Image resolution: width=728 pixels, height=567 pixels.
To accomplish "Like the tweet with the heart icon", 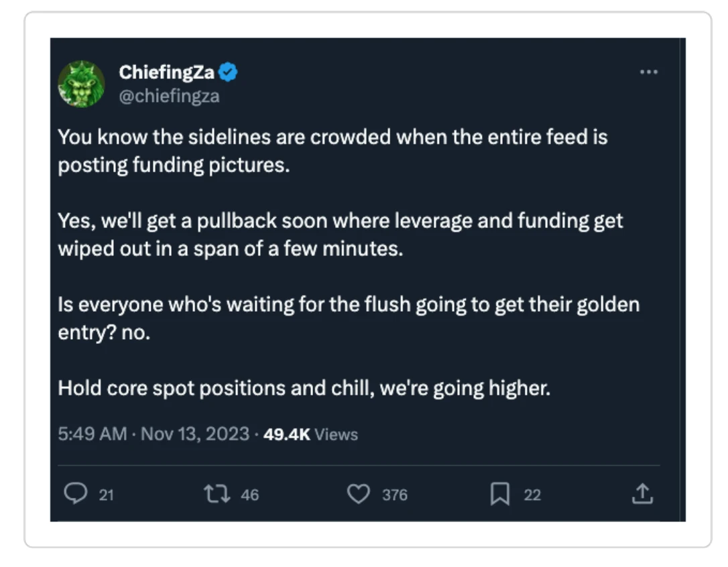I will tap(359, 495).
